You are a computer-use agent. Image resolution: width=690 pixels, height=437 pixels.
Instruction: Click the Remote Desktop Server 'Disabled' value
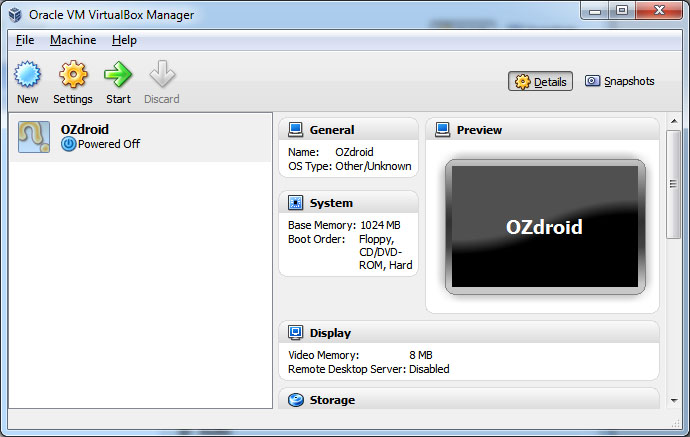(429, 369)
